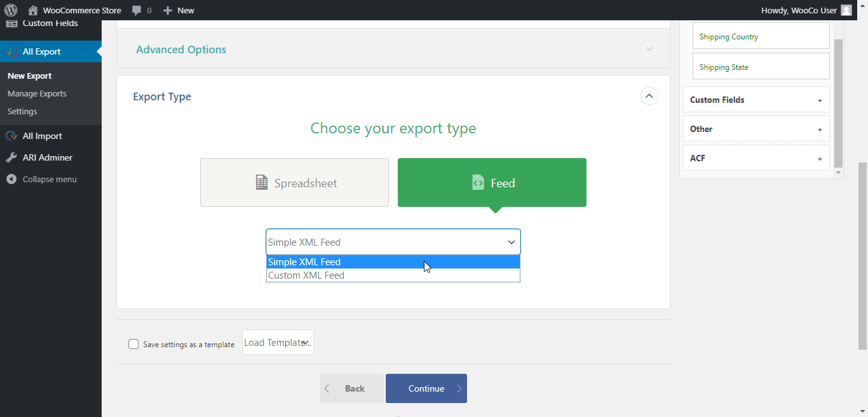Open the Custom Fields menu
Viewport: 868px width, 417px height.
(x=51, y=24)
